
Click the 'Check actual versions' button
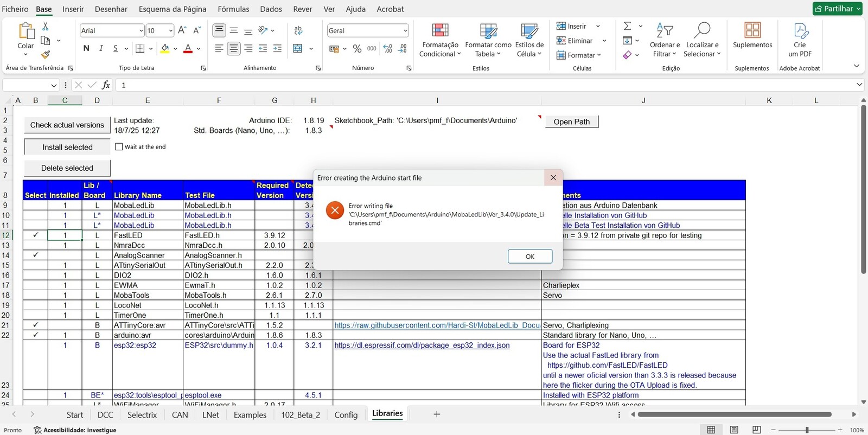pos(67,125)
